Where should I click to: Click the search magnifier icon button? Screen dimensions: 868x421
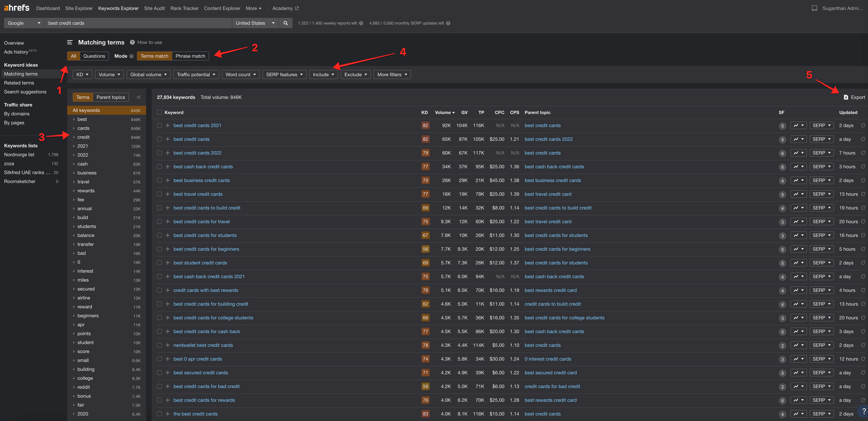click(285, 23)
